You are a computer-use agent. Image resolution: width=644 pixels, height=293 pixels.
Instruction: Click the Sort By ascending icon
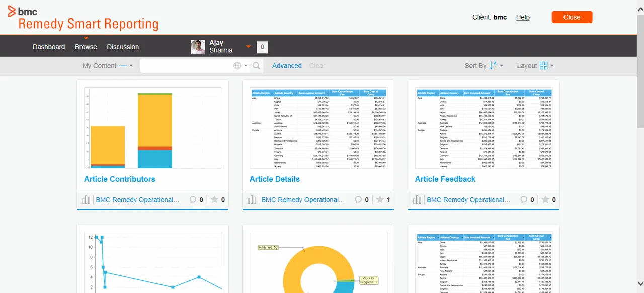pyautogui.click(x=493, y=65)
